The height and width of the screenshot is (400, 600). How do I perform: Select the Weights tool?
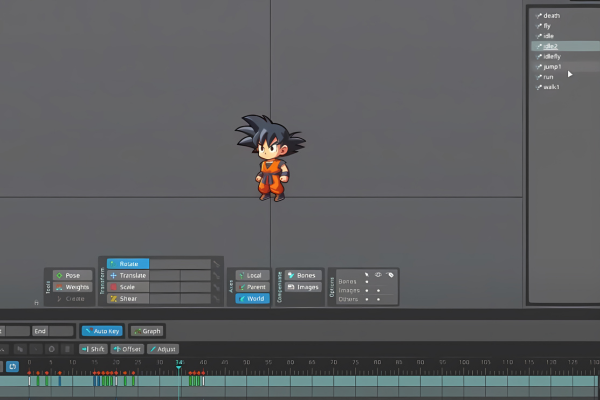(x=72, y=287)
